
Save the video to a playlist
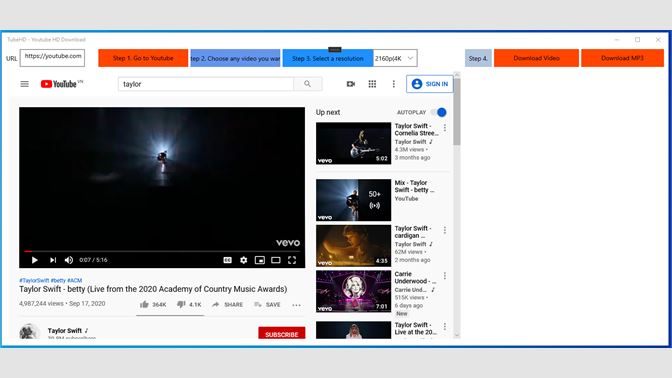267,304
